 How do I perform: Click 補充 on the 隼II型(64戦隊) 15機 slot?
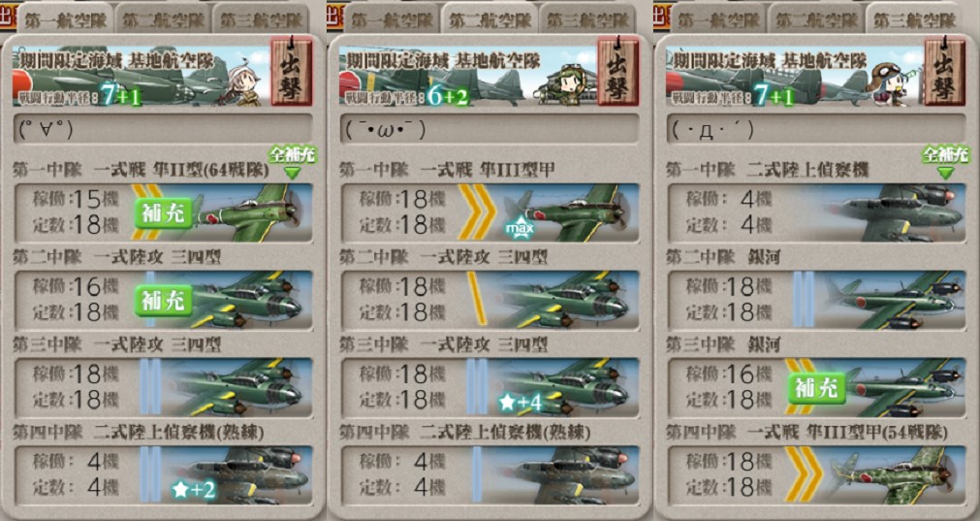pos(163,213)
